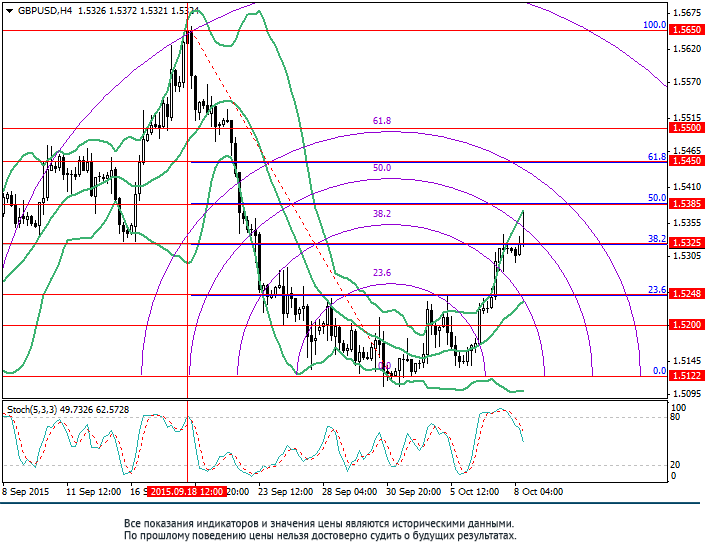Click the 5 Oct 12:00 time label
This screenshot has width=707, height=552.
click(475, 492)
